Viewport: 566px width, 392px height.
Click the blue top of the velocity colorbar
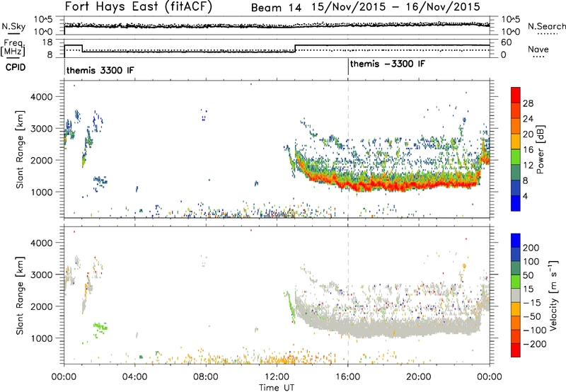click(x=516, y=241)
